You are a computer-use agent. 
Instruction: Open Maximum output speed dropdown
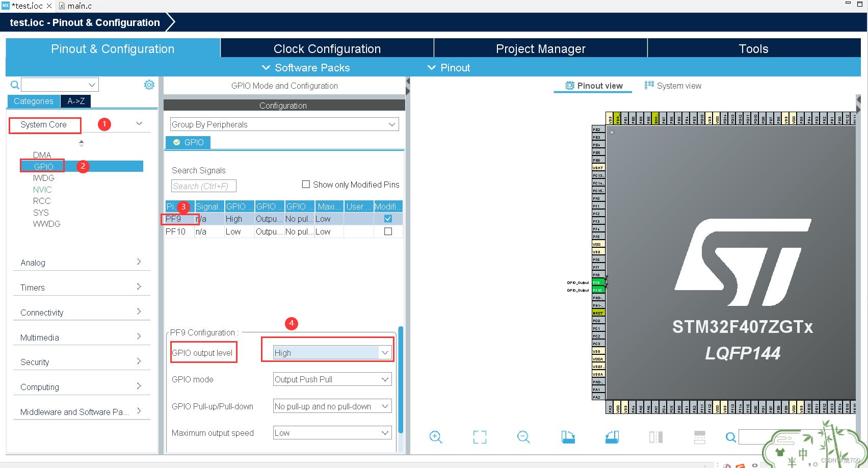pyautogui.click(x=332, y=433)
